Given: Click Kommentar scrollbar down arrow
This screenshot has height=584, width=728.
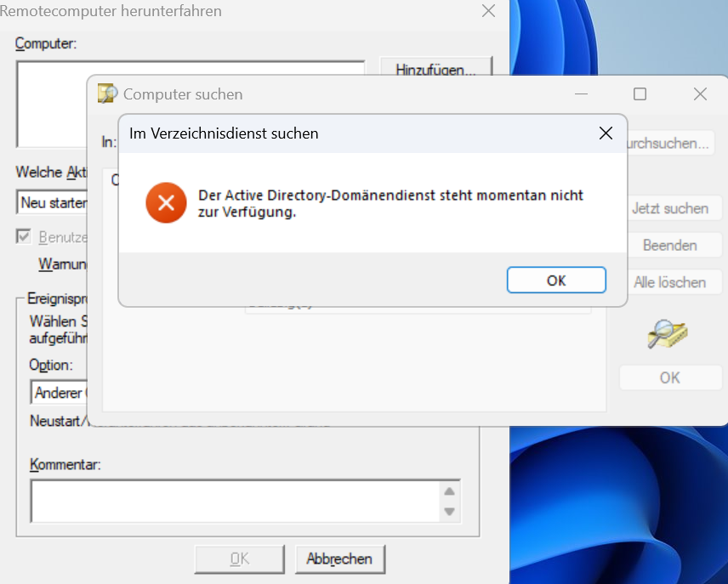Looking at the screenshot, I should click(x=449, y=512).
